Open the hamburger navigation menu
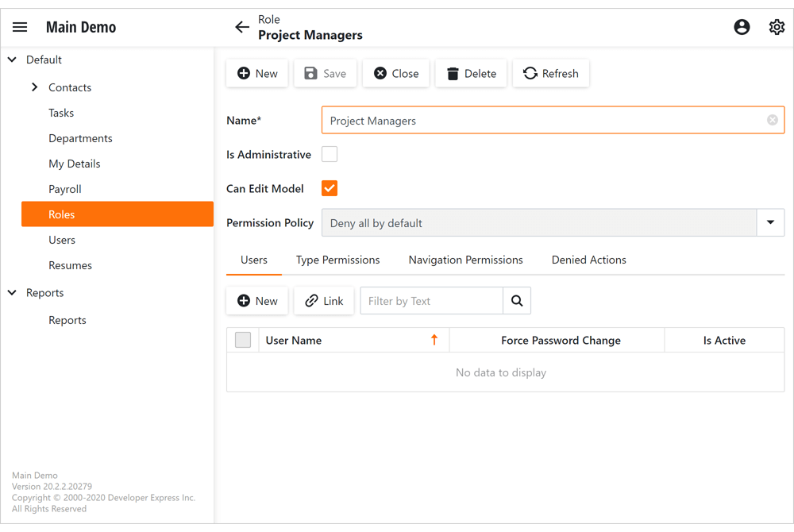The image size is (794, 532). (x=20, y=26)
